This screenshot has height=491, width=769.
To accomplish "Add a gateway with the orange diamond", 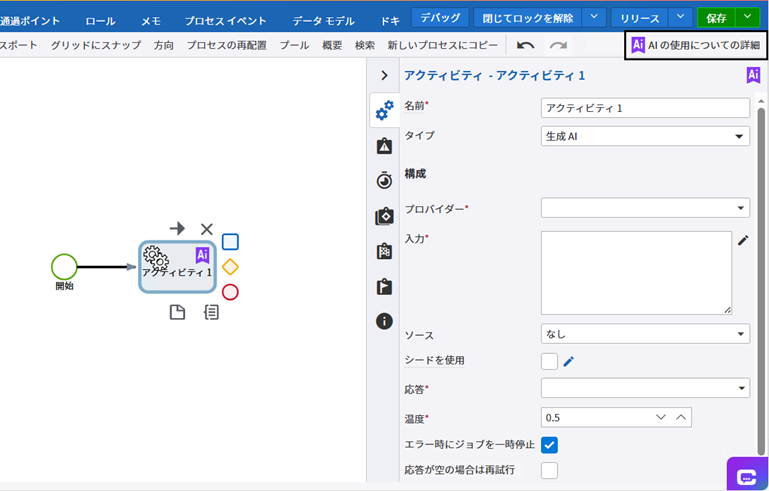I will coord(231,267).
